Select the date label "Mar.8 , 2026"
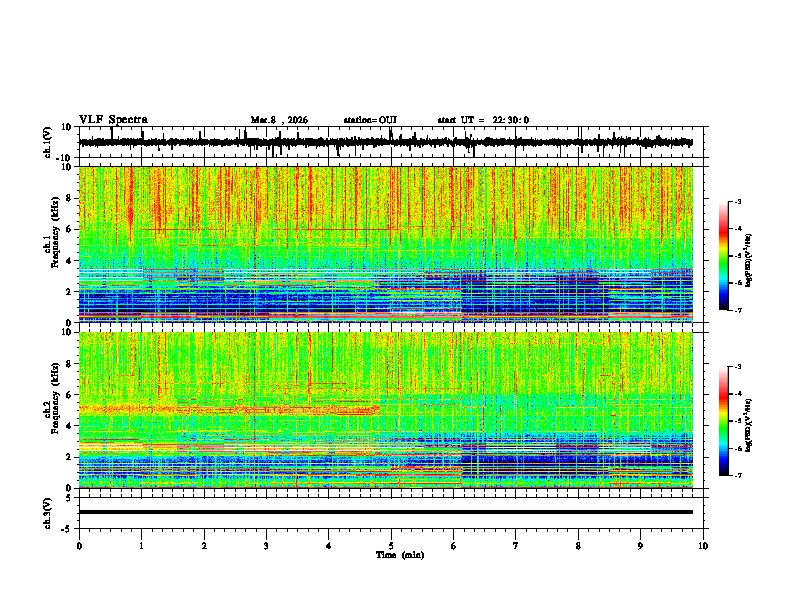The width and height of the screenshot is (792, 612). coord(279,120)
